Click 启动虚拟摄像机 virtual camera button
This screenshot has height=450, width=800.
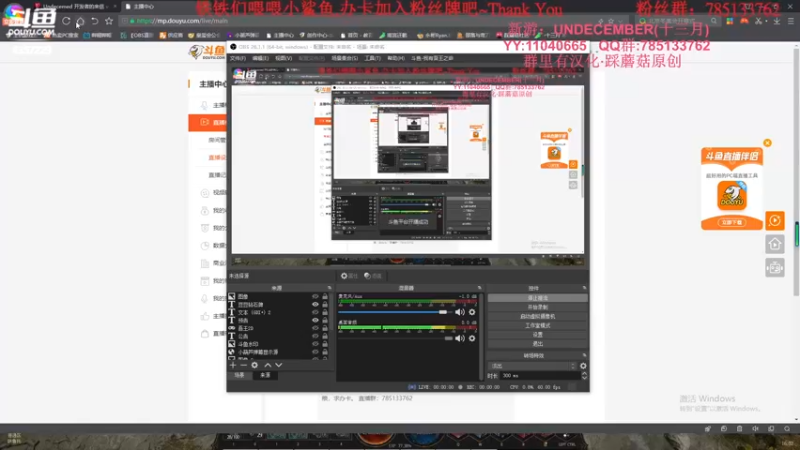click(x=537, y=316)
